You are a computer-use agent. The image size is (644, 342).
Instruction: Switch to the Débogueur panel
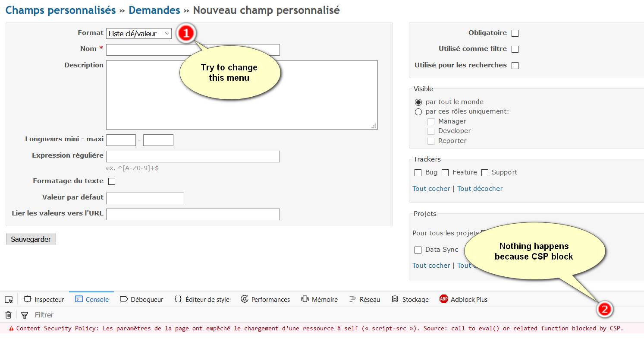click(141, 299)
